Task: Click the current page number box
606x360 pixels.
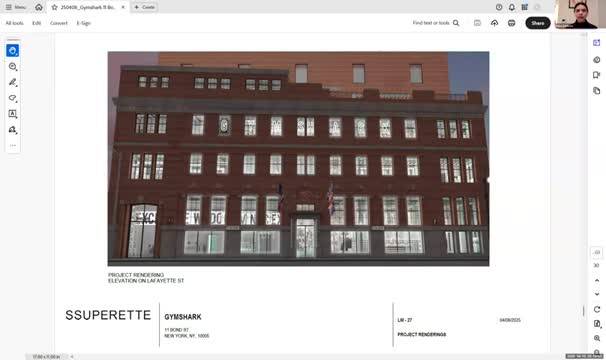Action: 596,253
